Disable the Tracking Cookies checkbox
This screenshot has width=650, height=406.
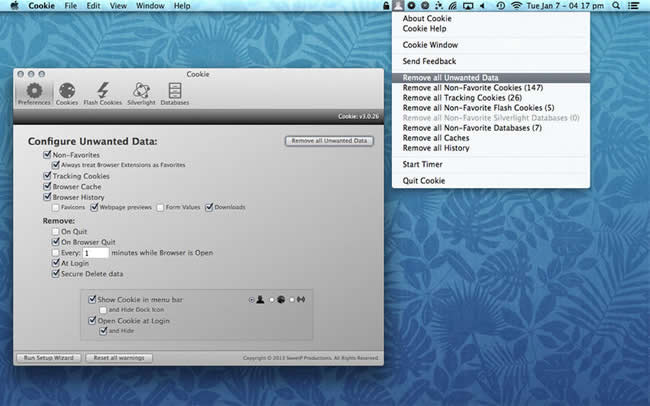click(x=47, y=176)
